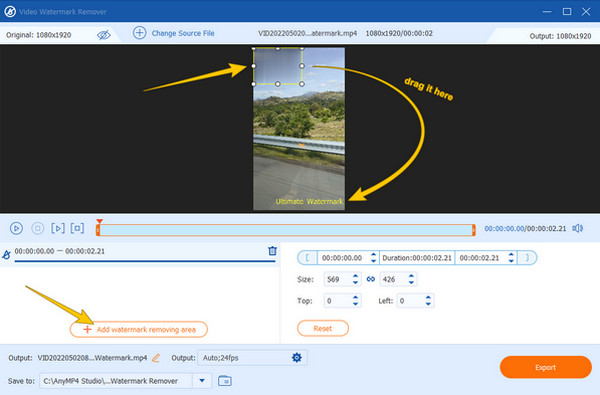The width and height of the screenshot is (600, 395).
Task: Click the play-segment bracket icon
Action: click(x=58, y=229)
